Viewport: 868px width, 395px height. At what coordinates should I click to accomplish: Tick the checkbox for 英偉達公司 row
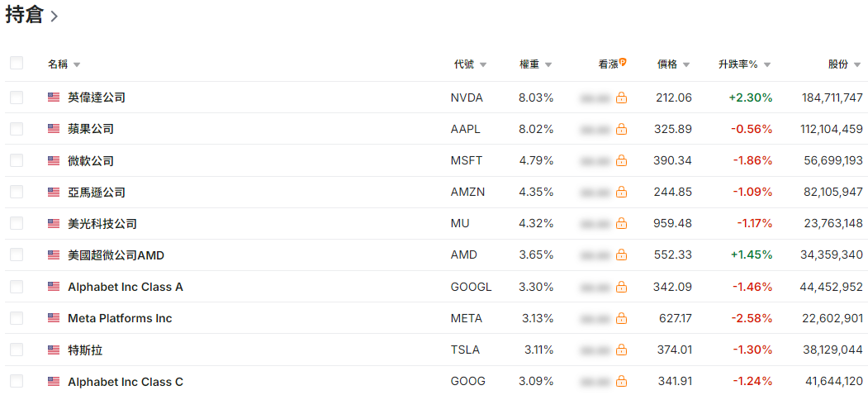coord(17,98)
